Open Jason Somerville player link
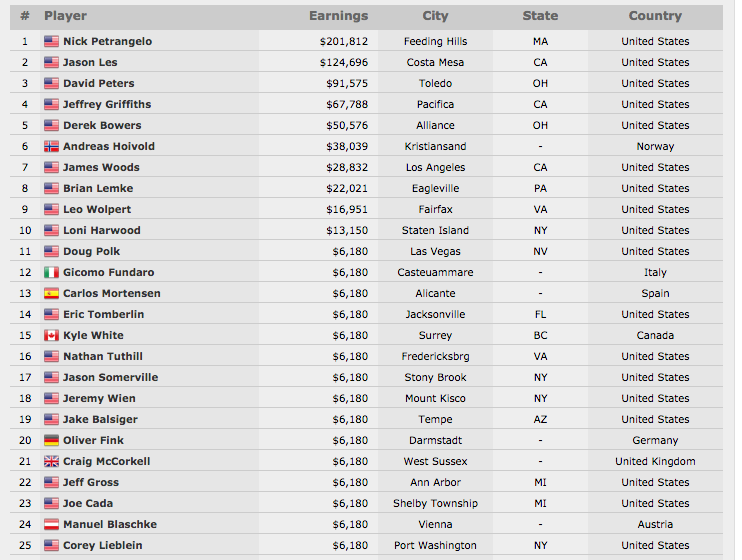742x560 pixels. coord(110,377)
